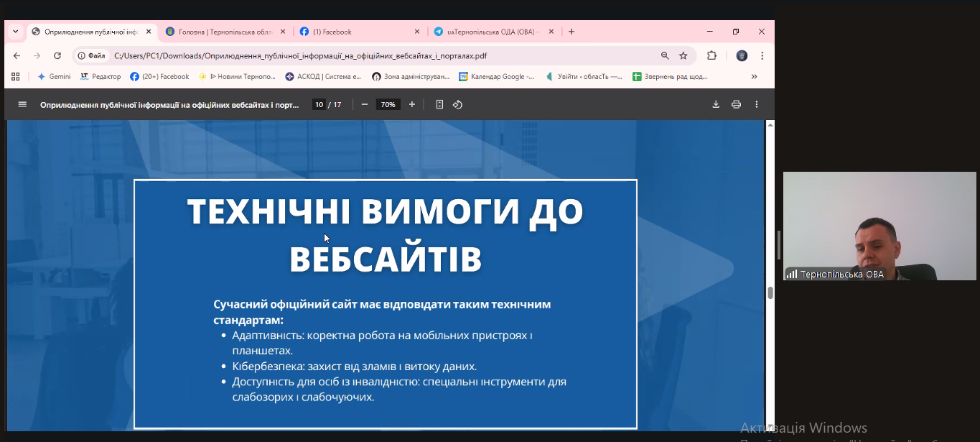Click the fit to page icon
The image size is (980, 442).
tap(439, 104)
